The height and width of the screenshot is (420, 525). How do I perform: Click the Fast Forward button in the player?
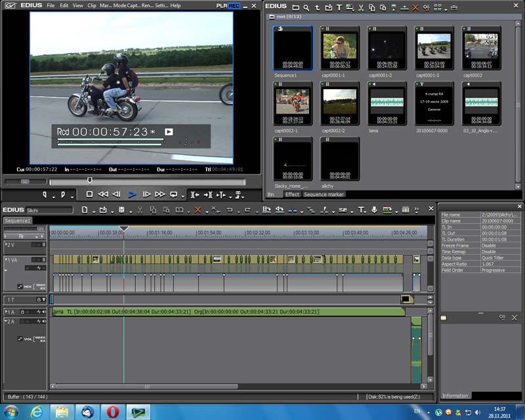pyautogui.click(x=160, y=194)
